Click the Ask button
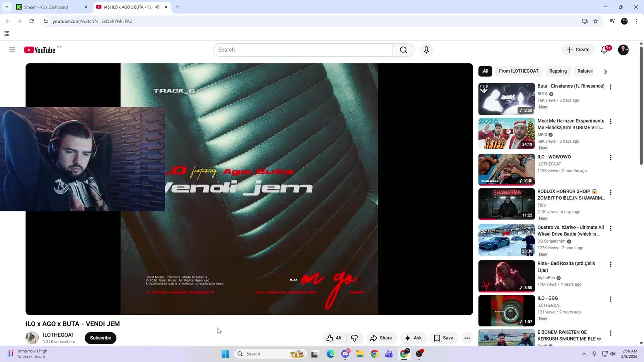644x362 pixels. [x=413, y=338]
